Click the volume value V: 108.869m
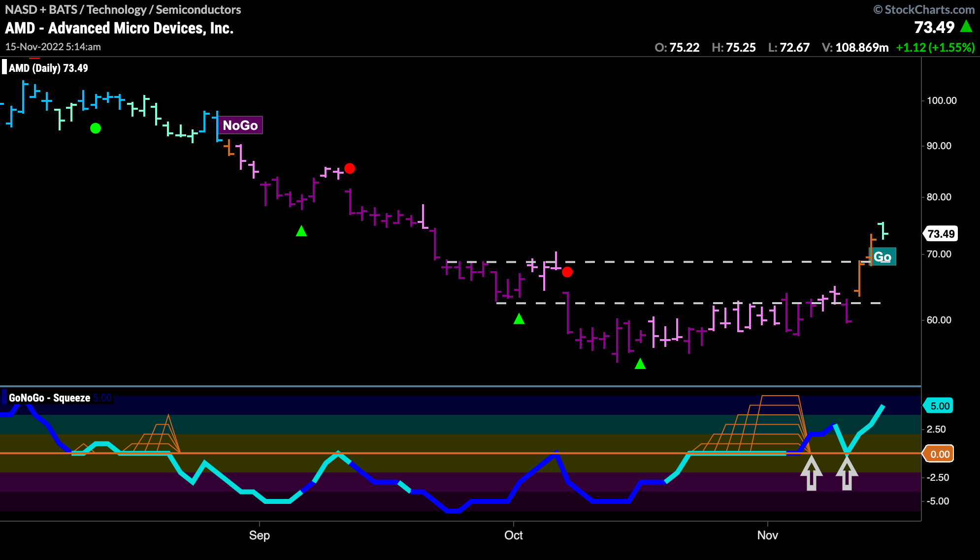 855,47
